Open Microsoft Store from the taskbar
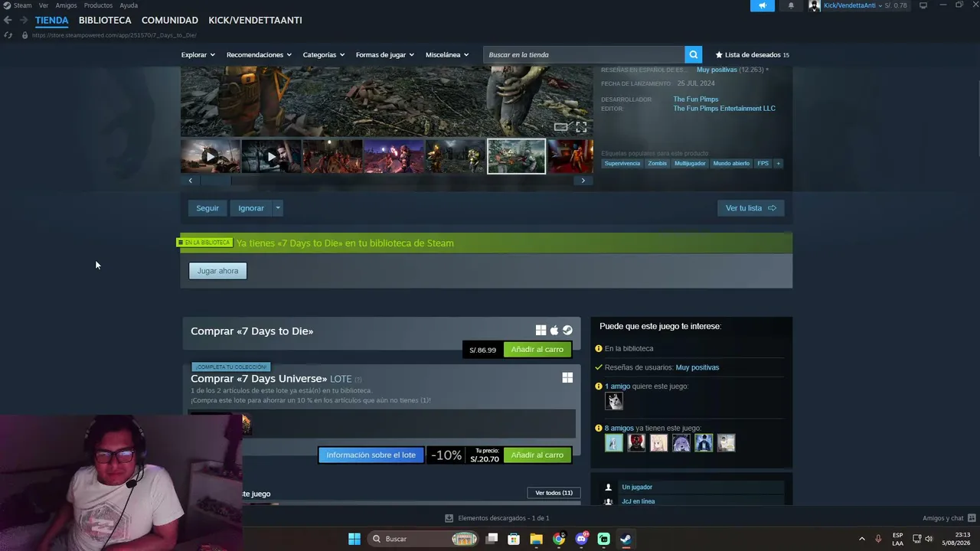This screenshot has height=551, width=980. [514, 539]
